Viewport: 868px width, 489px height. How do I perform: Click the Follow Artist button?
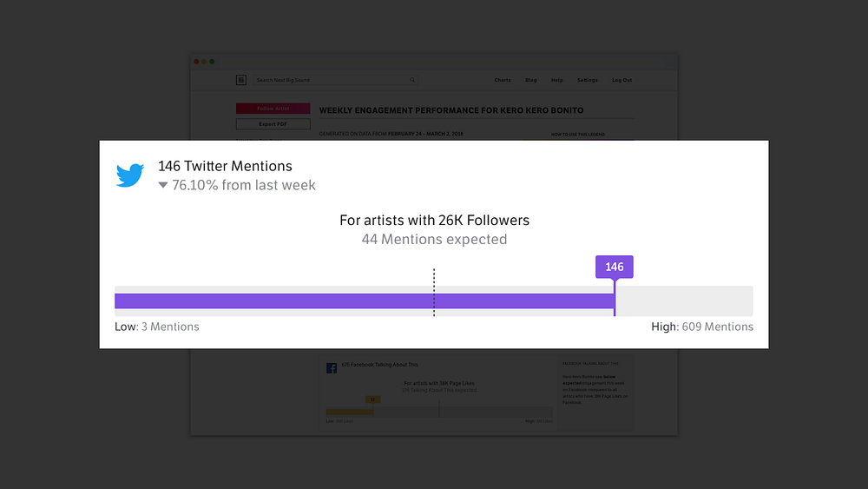coord(273,109)
